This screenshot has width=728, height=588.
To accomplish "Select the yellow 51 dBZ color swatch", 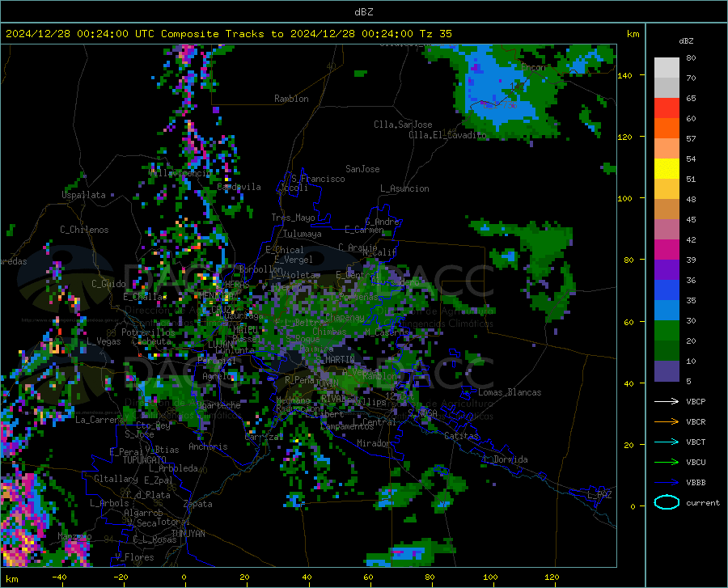I will [667, 169].
